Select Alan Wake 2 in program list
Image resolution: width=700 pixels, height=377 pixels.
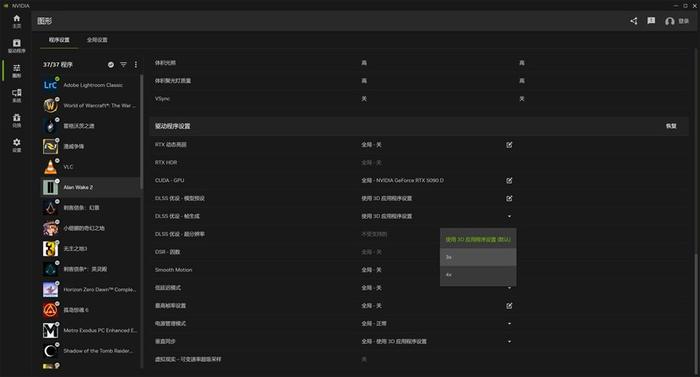pos(91,187)
